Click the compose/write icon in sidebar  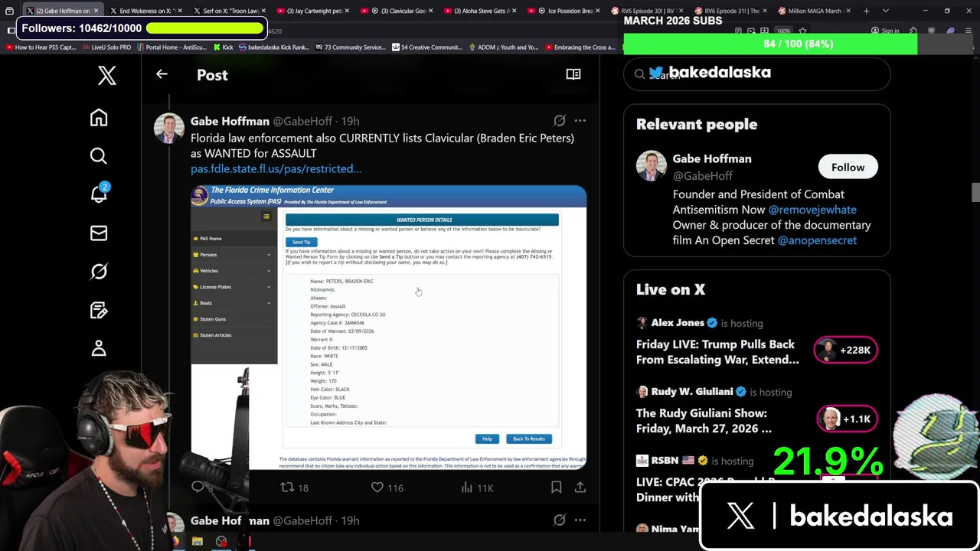point(99,310)
